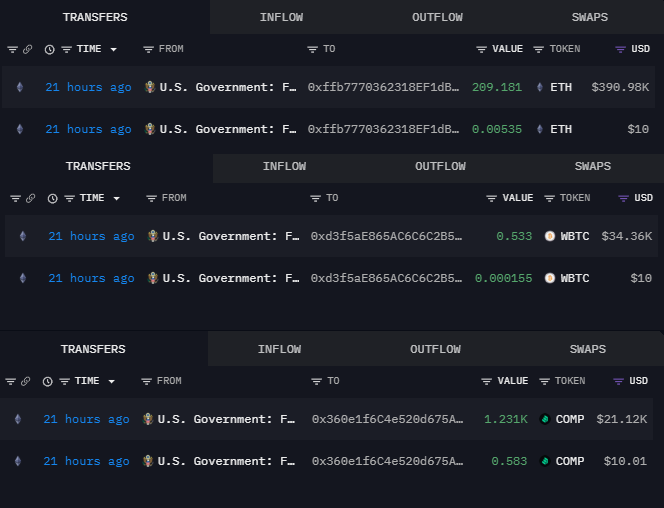
Task: Open the FROM filter icon in the WBTC panel
Action: coord(151,199)
